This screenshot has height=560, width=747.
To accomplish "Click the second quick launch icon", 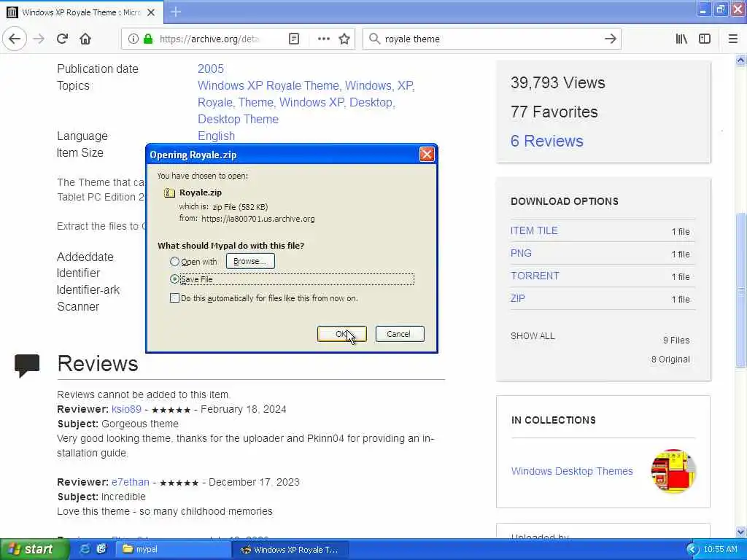I will [101, 549].
